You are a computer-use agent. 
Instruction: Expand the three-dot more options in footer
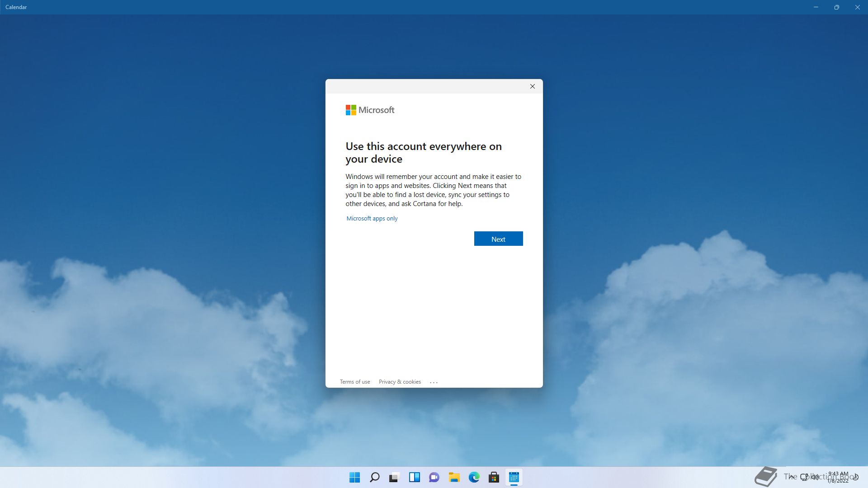pos(434,383)
